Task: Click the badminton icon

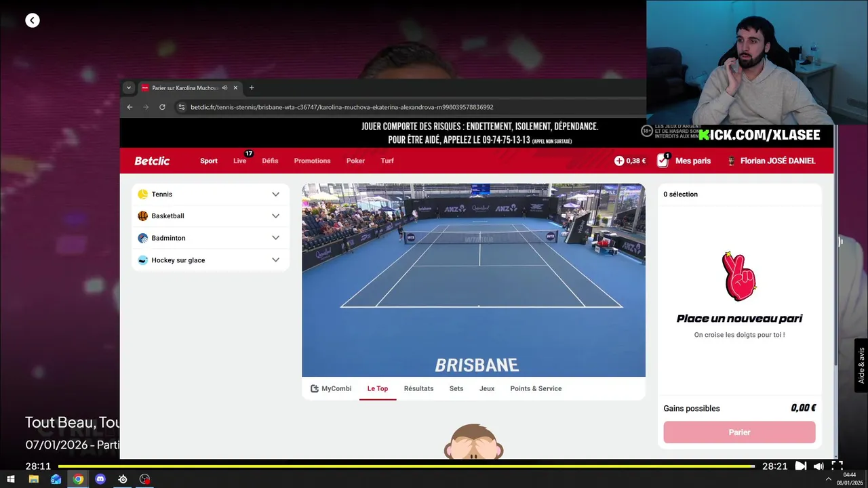Action: coord(142,238)
